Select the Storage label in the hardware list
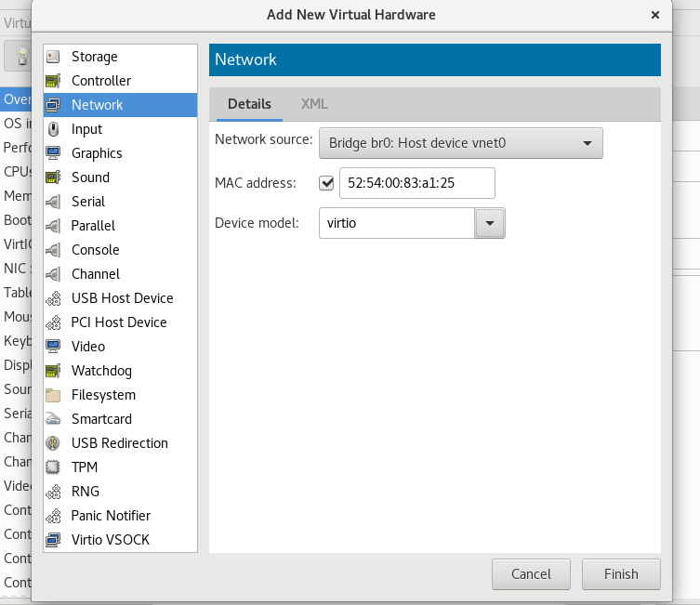Image resolution: width=700 pixels, height=605 pixels. [x=95, y=57]
